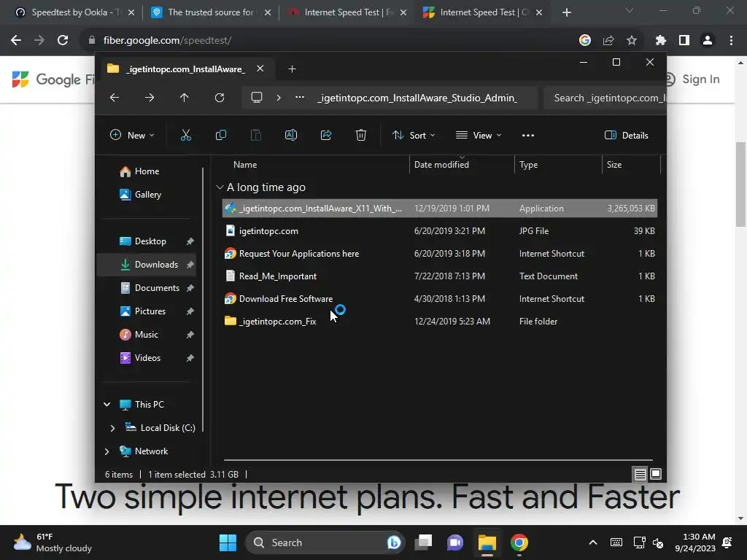Collapse the 'A long time ago' group
The height and width of the screenshot is (560, 747).
tap(220, 187)
